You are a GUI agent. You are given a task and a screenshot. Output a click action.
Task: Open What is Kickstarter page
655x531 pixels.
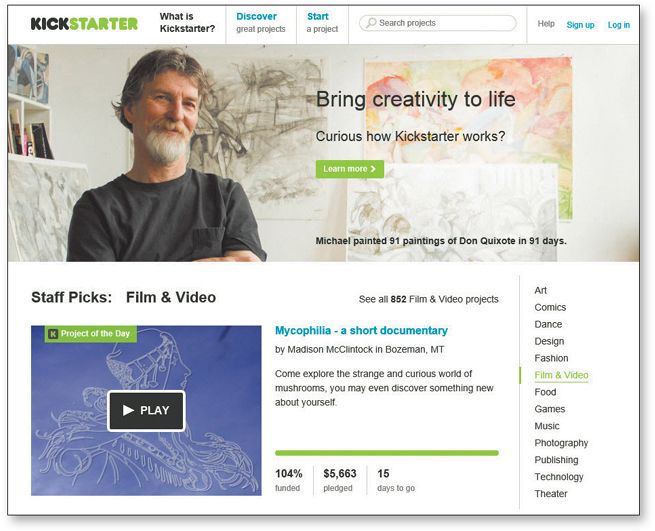[x=187, y=23]
